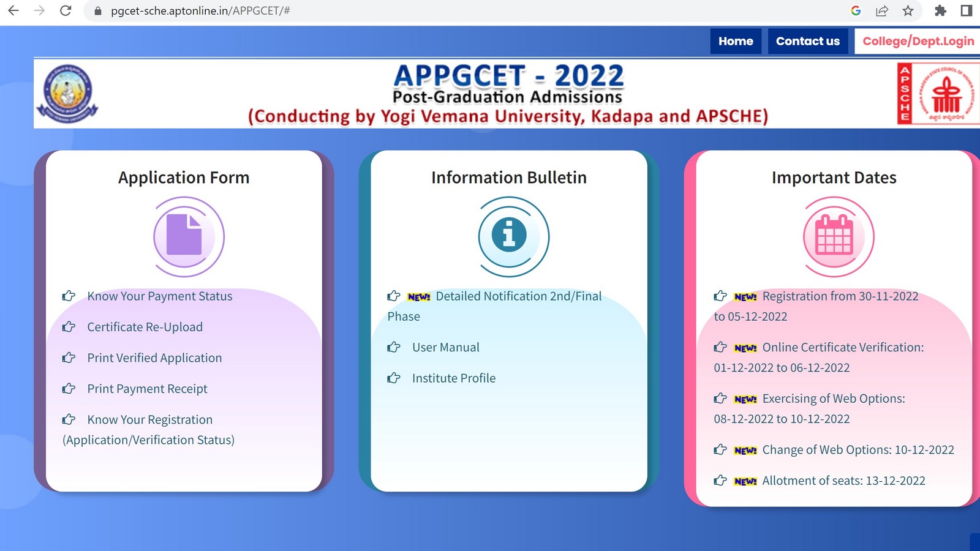Click the 'Important Dates' card heading
The width and height of the screenshot is (980, 551).
[x=834, y=178]
